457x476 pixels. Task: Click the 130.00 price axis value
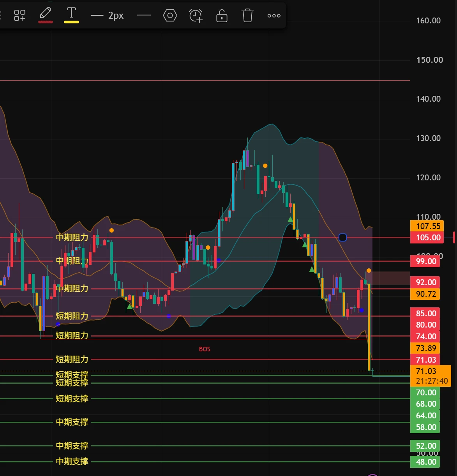(428, 138)
